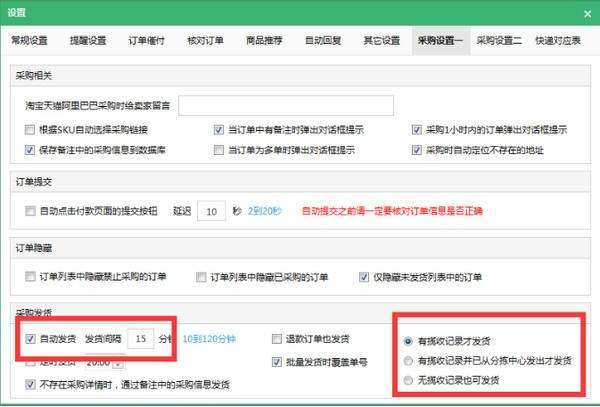
Task: Select 有揽收记录并已从分拣中心发出才发货 option
Action: pos(408,361)
